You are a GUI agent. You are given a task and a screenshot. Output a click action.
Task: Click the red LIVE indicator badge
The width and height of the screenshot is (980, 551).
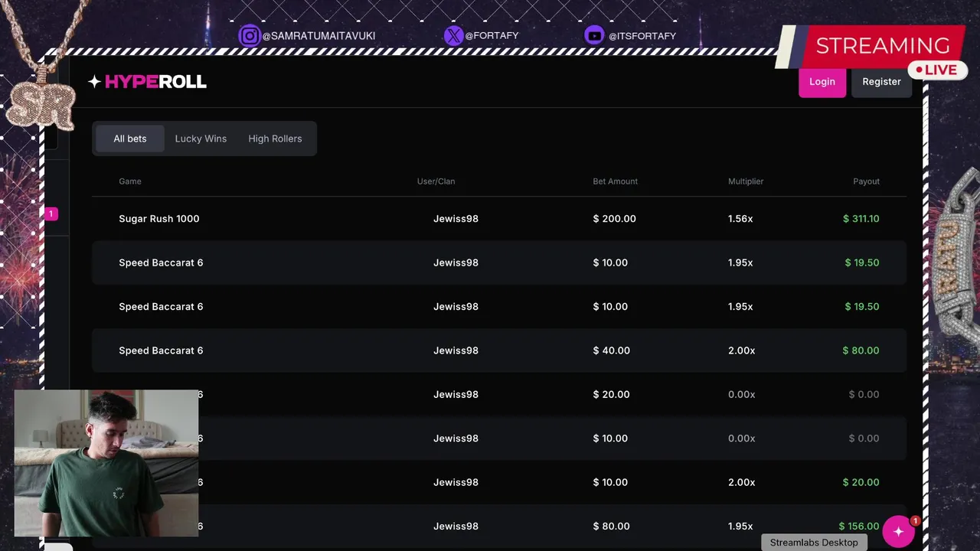click(936, 70)
